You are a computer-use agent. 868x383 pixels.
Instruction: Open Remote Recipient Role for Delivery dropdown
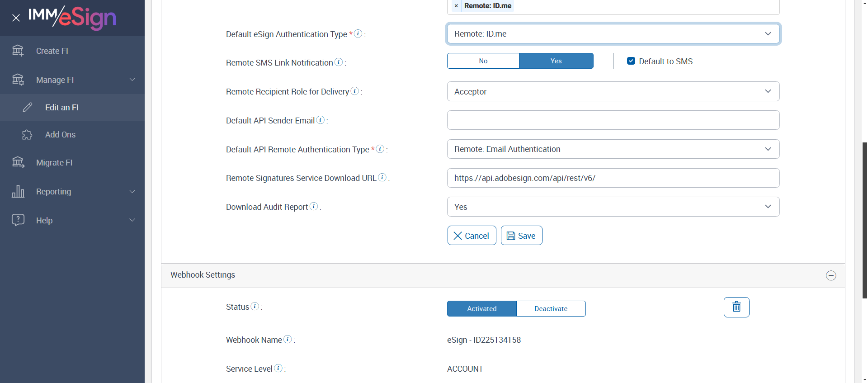pos(613,91)
